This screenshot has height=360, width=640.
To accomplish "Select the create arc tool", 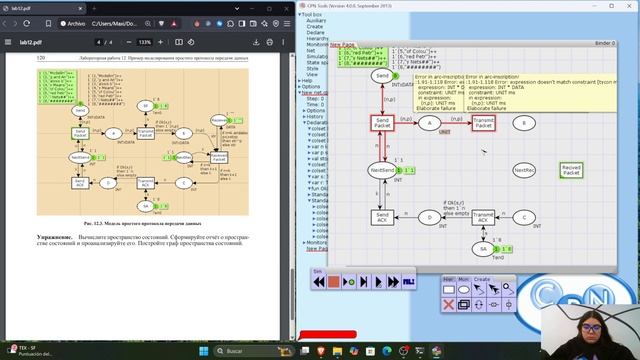I will [x=479, y=290].
